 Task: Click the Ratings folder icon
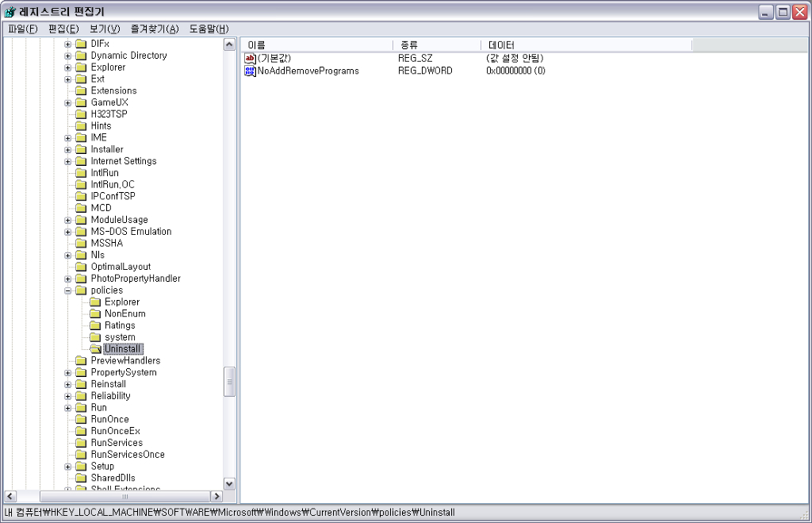click(95, 325)
